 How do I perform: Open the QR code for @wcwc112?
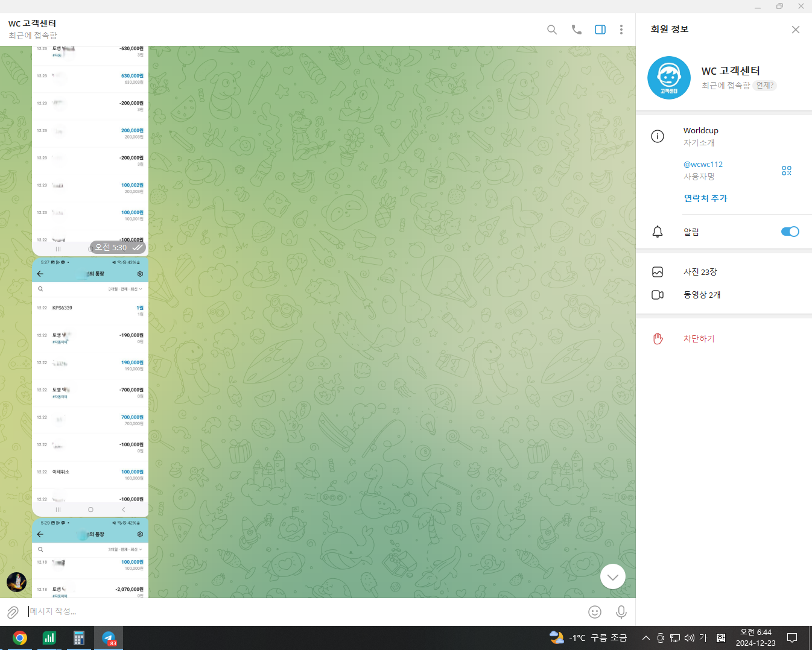(786, 171)
